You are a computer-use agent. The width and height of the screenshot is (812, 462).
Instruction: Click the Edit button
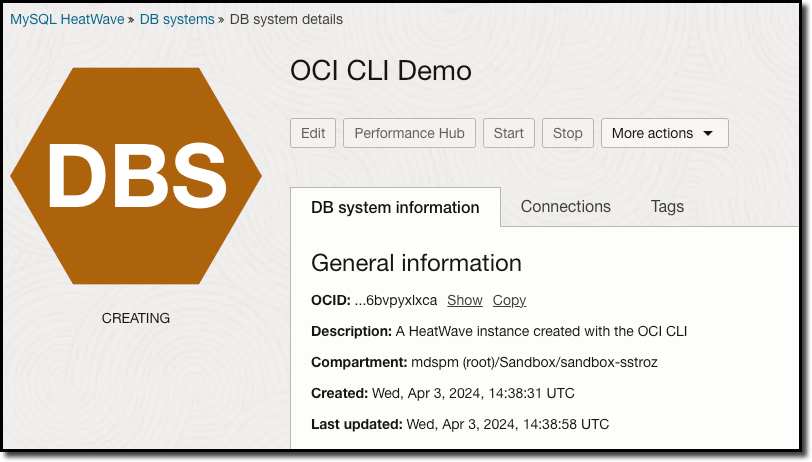(313, 133)
